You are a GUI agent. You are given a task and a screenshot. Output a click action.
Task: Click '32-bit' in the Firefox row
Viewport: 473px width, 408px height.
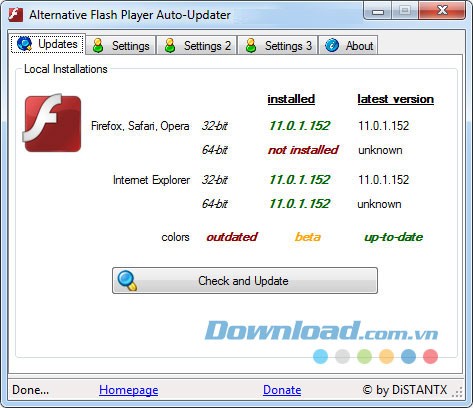[x=214, y=126]
